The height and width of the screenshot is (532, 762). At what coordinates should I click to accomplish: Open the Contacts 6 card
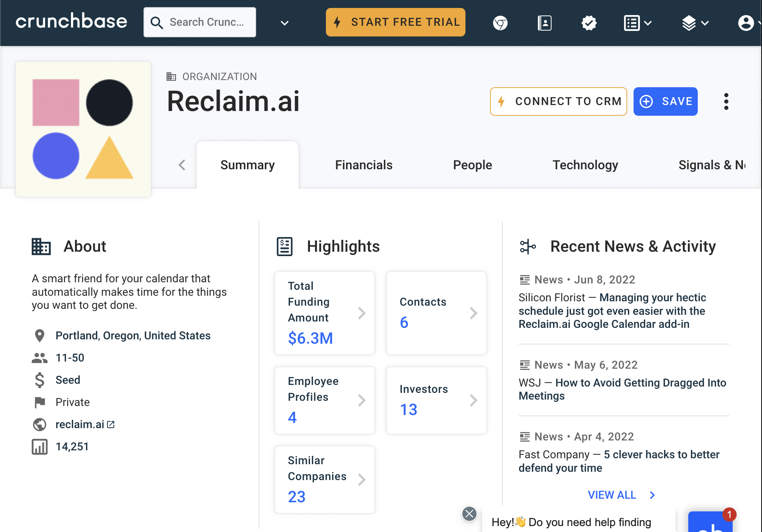(x=437, y=313)
